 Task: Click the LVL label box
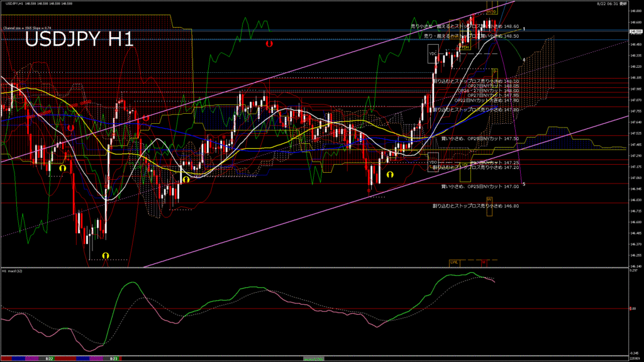tap(453, 261)
